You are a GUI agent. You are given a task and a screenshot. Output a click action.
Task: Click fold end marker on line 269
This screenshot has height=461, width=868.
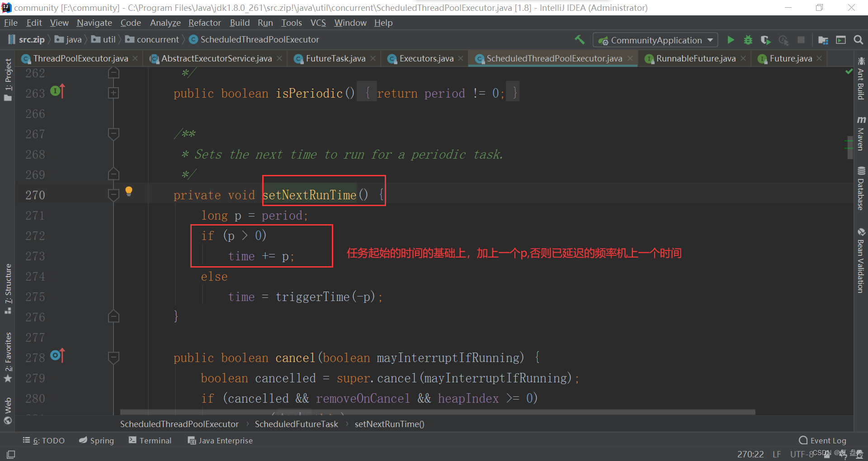tap(113, 174)
